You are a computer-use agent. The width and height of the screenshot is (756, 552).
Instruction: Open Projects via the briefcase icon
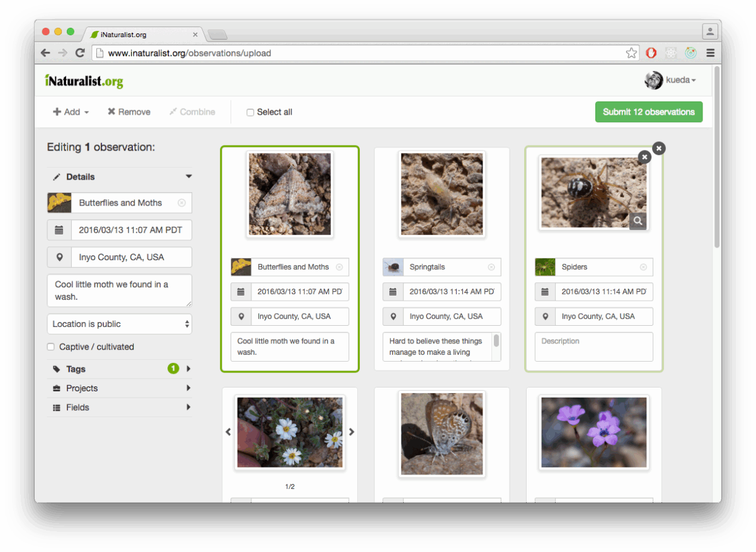pos(57,388)
